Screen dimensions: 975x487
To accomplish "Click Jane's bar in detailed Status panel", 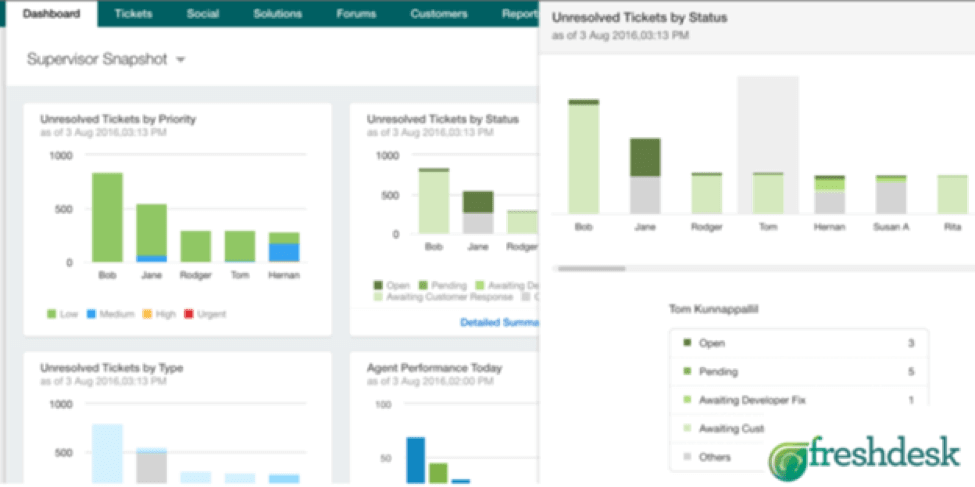I will pyautogui.click(x=645, y=177).
